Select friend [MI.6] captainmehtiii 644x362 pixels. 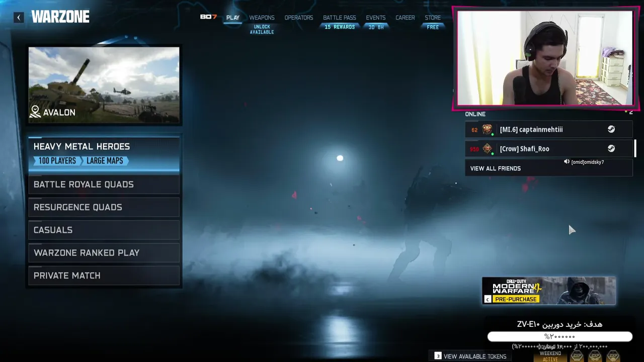548,129
